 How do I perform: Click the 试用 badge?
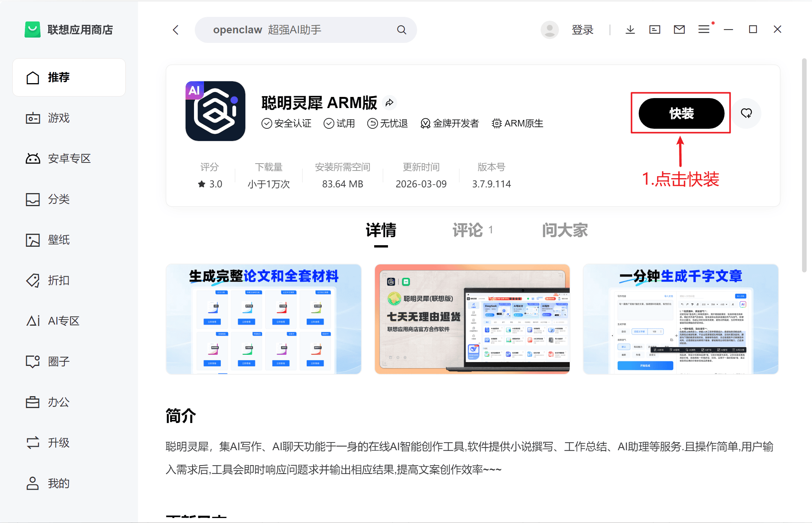click(x=339, y=123)
